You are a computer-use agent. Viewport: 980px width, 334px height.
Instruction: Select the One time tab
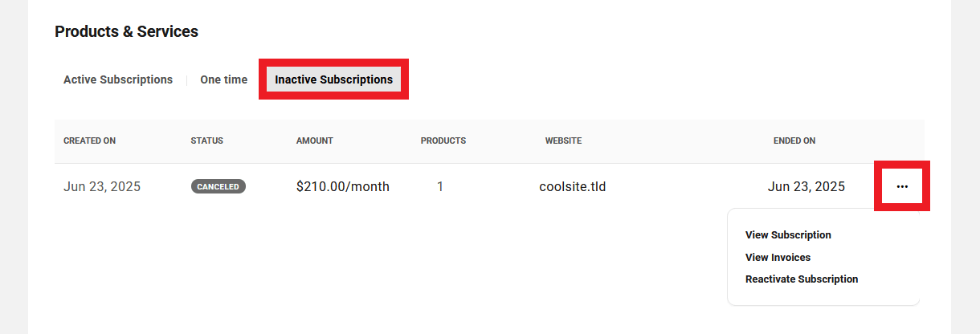click(223, 79)
